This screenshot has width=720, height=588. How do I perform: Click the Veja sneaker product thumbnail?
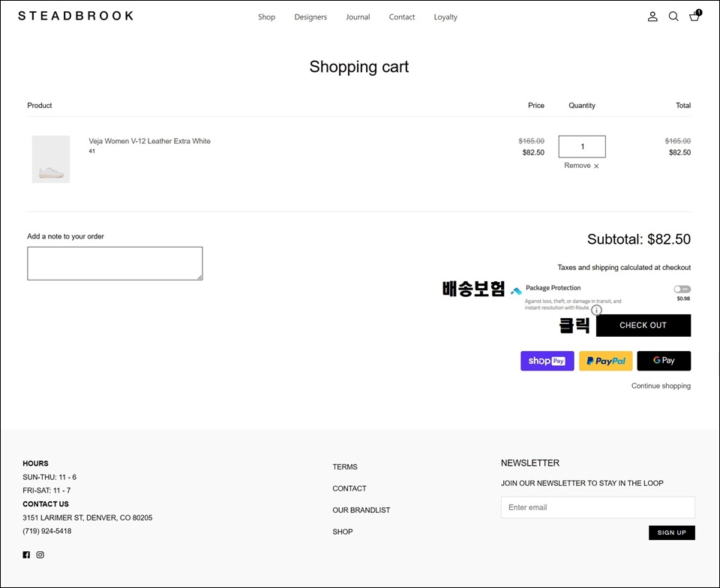[51, 159]
